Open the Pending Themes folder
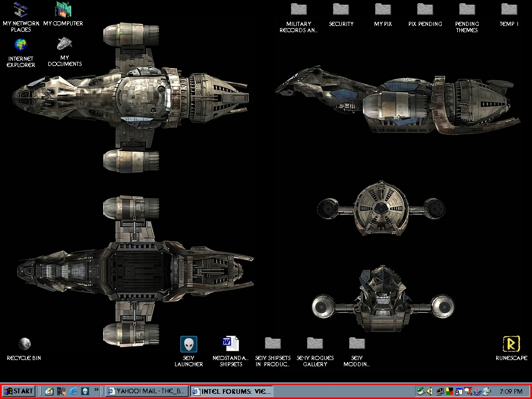The width and height of the screenshot is (532, 399). point(467,9)
